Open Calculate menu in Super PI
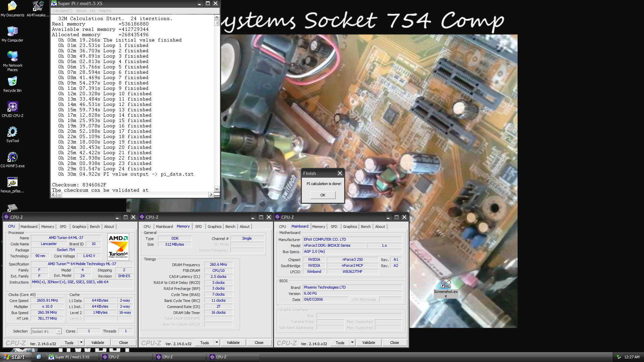644x362 pixels. coord(62,11)
